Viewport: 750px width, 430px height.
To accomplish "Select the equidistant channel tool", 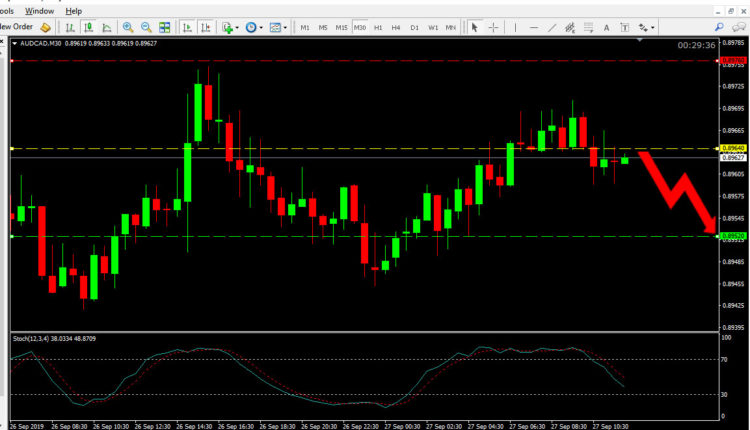I will click(x=570, y=28).
